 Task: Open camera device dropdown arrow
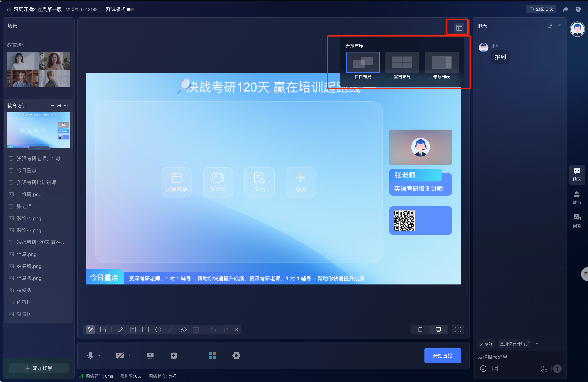[x=129, y=356]
